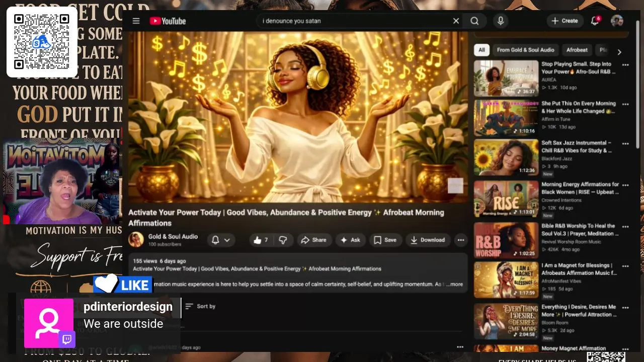Screen dimensions: 644x362
Task: Click the 155 views 6 days ago text
Action: (x=159, y=261)
